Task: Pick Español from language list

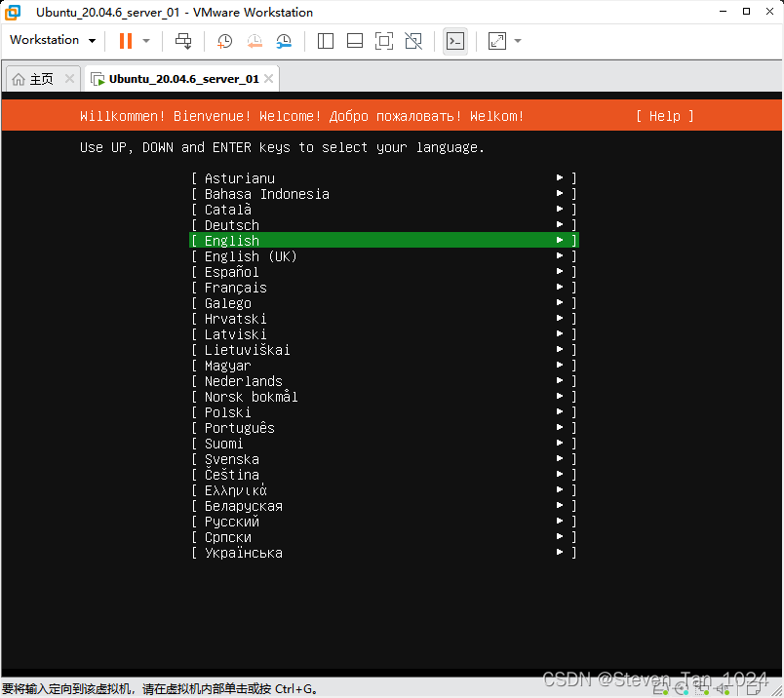Action: point(384,272)
